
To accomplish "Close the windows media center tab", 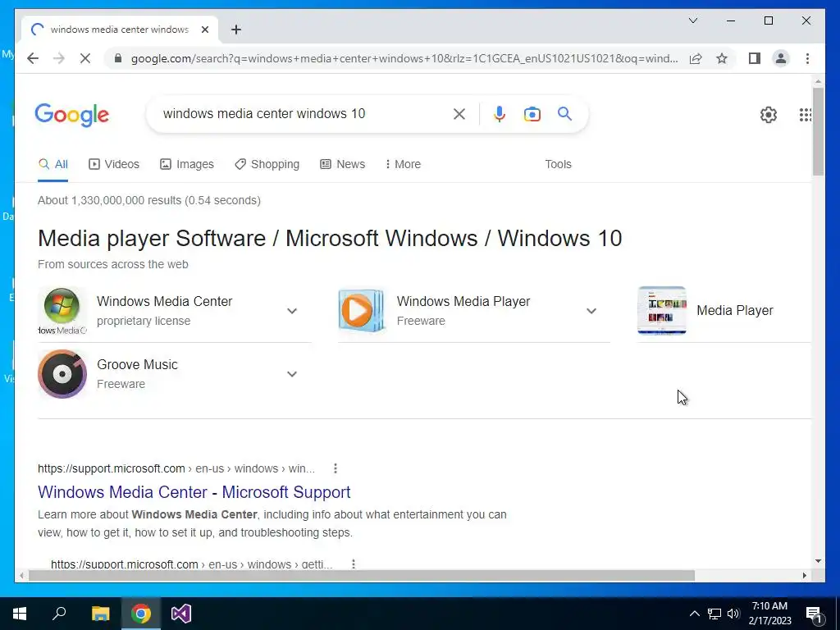I will click(204, 30).
